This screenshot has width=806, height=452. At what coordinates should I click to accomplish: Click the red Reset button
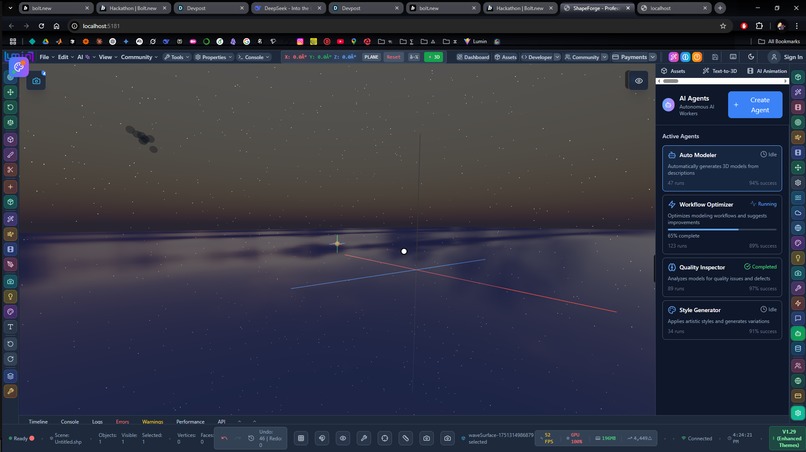pos(393,57)
